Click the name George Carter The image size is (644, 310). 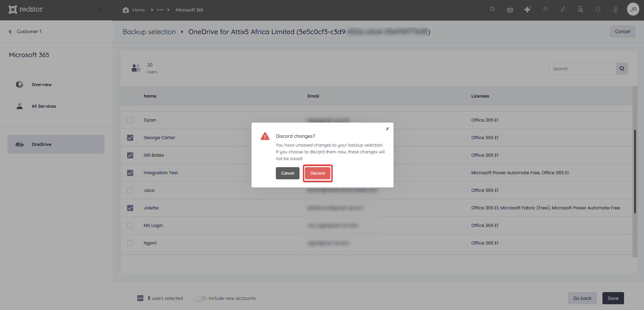coord(159,138)
